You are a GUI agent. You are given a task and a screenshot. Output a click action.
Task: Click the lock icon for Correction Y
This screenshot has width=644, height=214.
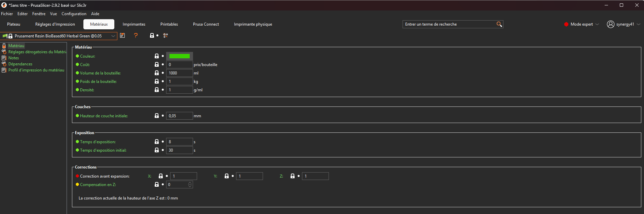tap(227, 176)
